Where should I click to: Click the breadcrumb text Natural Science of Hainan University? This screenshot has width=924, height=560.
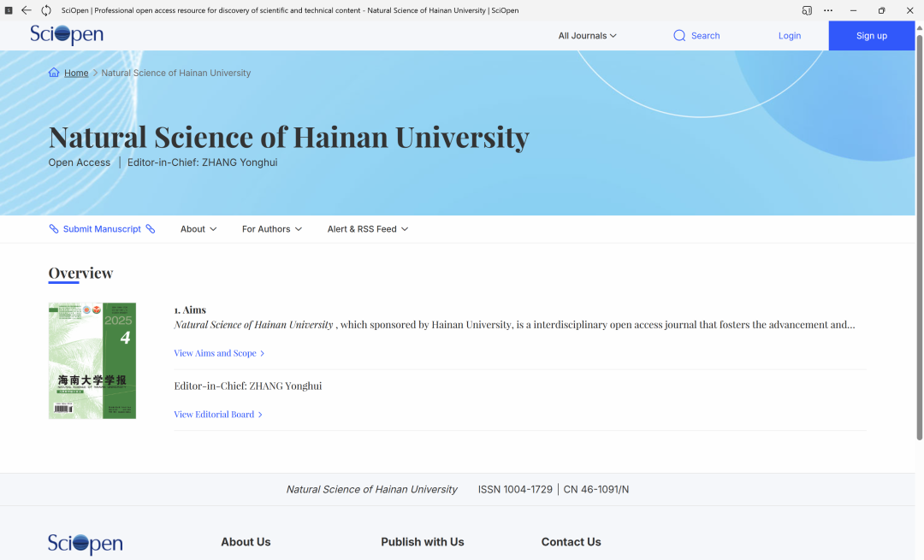click(x=176, y=73)
